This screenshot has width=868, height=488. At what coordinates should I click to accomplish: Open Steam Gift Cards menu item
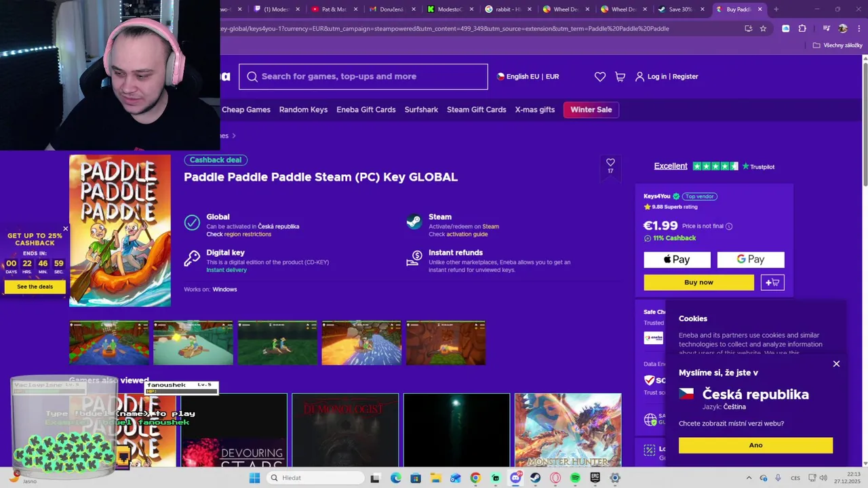(x=477, y=110)
